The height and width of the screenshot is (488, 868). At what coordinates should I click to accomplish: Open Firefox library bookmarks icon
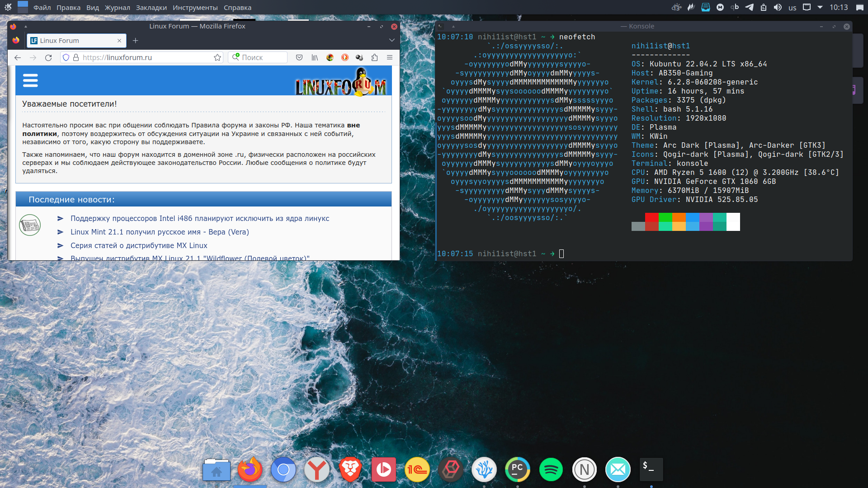[x=315, y=57]
